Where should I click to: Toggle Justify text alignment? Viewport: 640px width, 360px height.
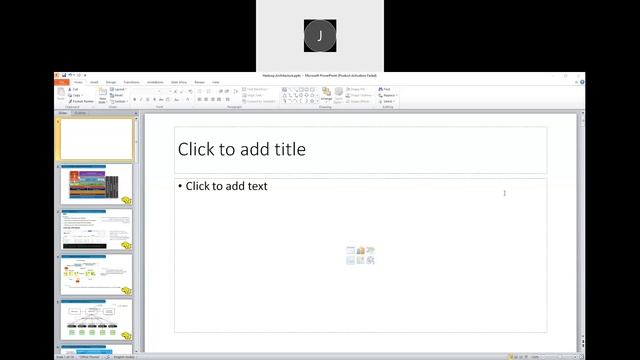219,100
